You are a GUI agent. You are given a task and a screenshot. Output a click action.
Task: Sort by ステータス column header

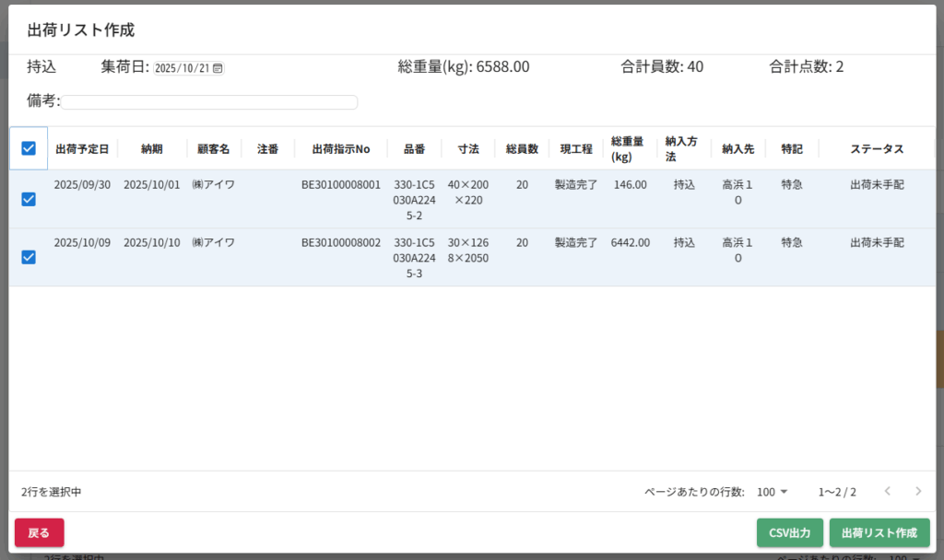tap(876, 149)
